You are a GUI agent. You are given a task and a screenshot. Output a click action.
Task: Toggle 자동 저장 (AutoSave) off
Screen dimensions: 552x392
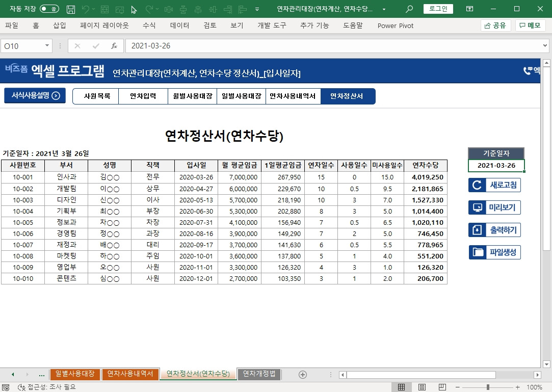tap(49, 8)
